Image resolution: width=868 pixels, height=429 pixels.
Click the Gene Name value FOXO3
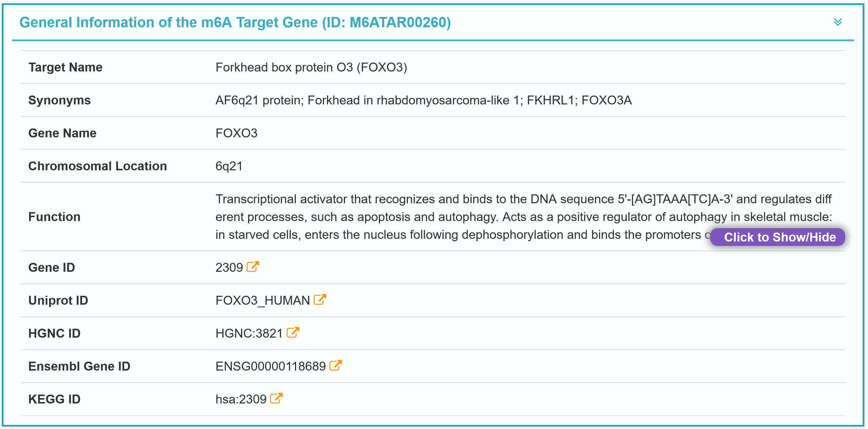tap(236, 133)
